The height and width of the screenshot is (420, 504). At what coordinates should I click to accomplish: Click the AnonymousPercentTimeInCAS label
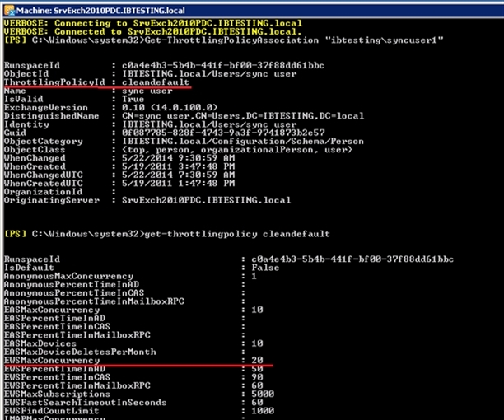click(x=74, y=292)
